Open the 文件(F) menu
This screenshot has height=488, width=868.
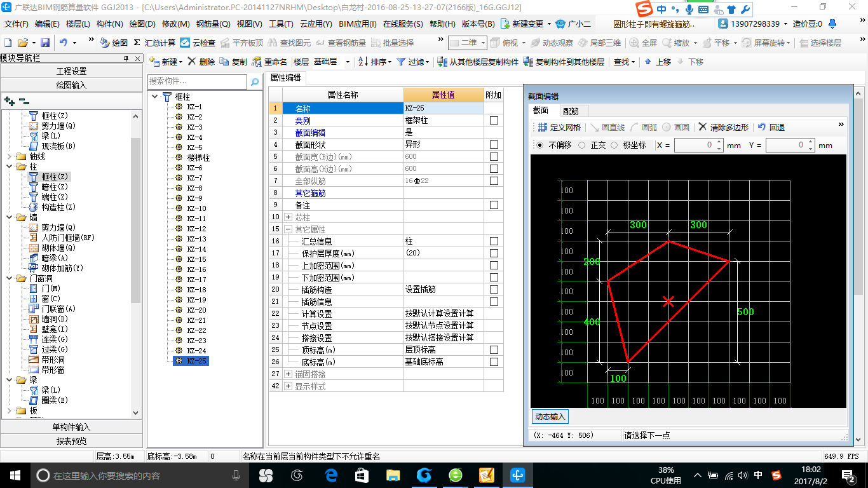(x=17, y=24)
